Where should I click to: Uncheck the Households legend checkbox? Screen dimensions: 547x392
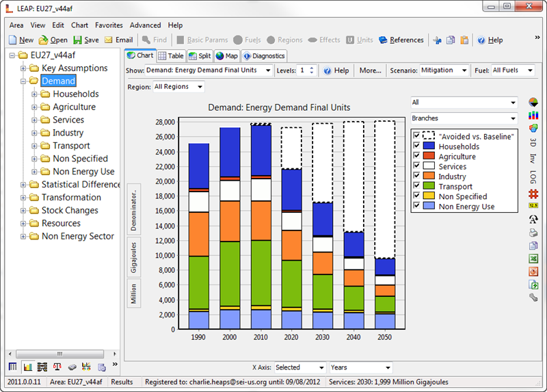click(417, 146)
